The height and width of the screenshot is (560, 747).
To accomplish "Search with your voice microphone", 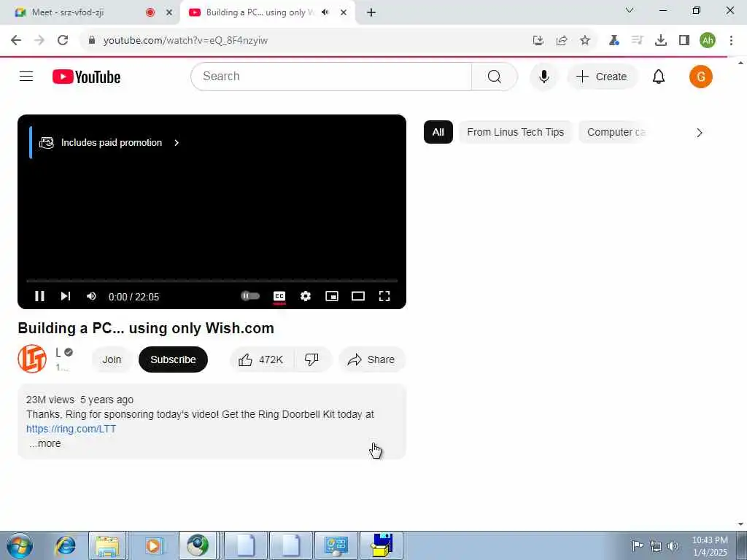I will point(543,76).
